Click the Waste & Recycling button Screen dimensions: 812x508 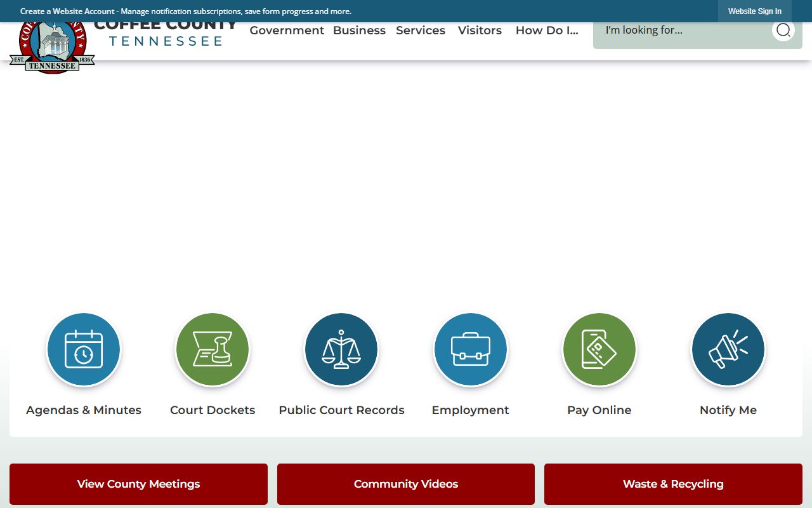pyautogui.click(x=673, y=484)
